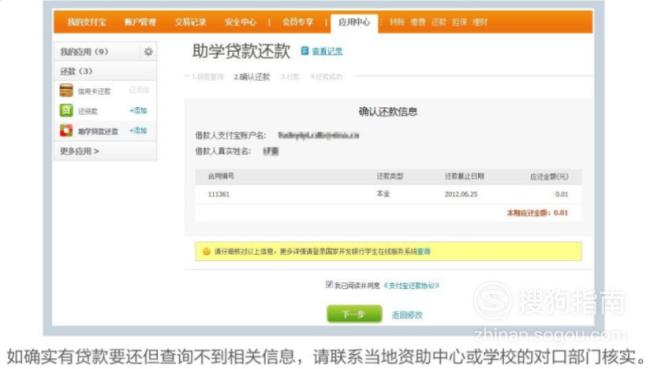Click the 我的应用 (9) sidebar header

point(84,52)
